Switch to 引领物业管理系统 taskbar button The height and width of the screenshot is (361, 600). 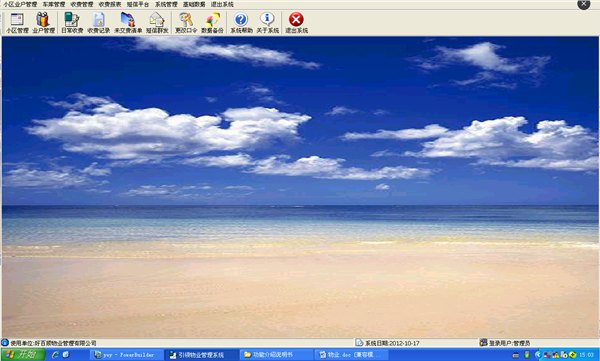(x=201, y=355)
